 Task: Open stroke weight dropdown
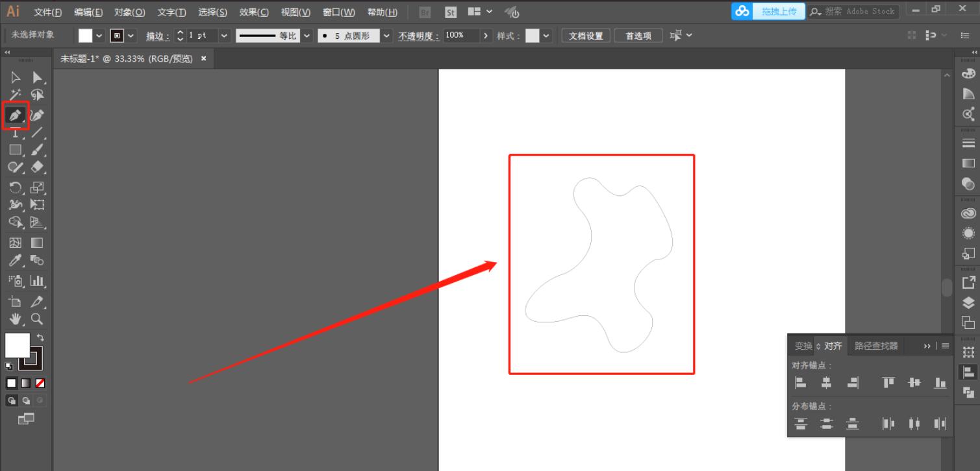[x=225, y=36]
